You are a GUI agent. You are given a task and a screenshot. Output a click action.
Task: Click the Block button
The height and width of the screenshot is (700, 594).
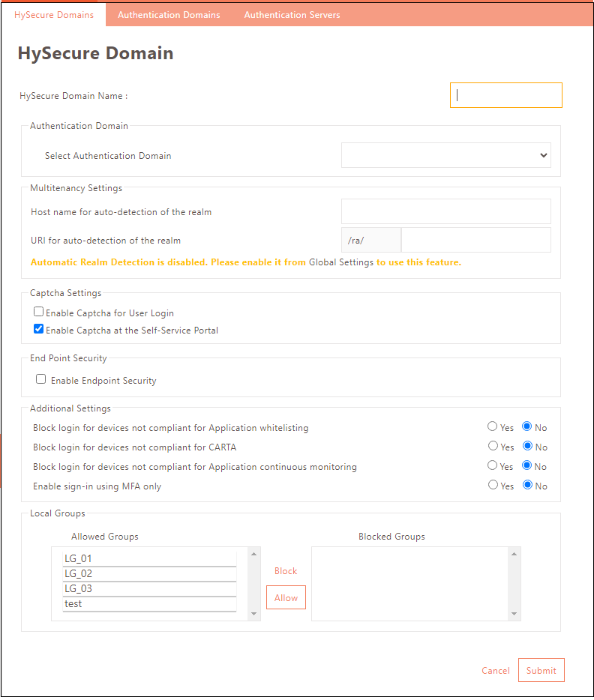[x=286, y=570]
